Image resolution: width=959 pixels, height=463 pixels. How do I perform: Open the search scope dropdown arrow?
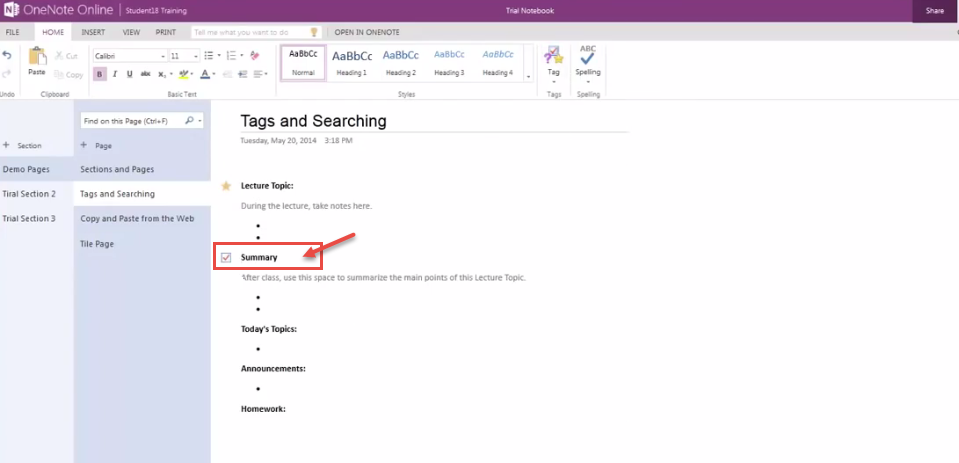point(200,121)
